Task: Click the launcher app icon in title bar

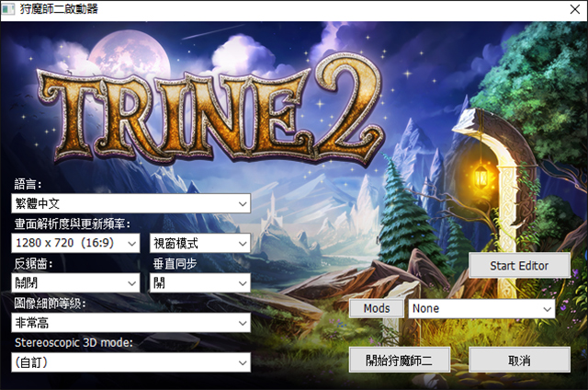Action: (8, 9)
